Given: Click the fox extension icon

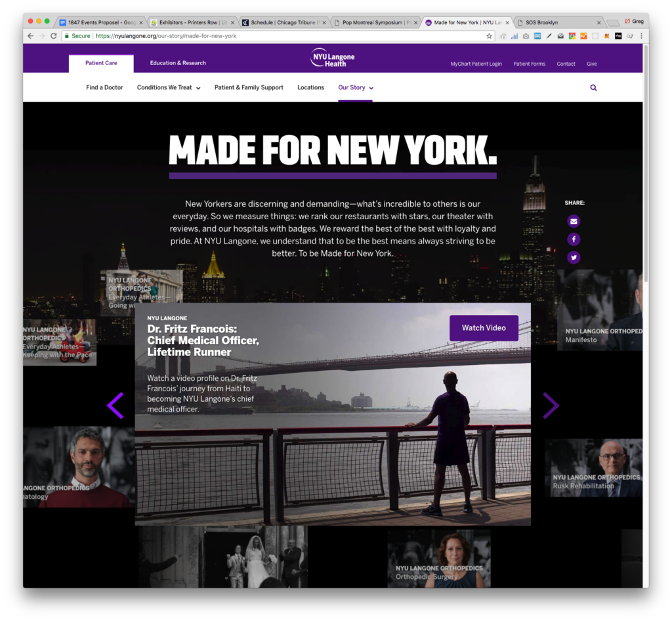Looking at the screenshot, I should 607,36.
